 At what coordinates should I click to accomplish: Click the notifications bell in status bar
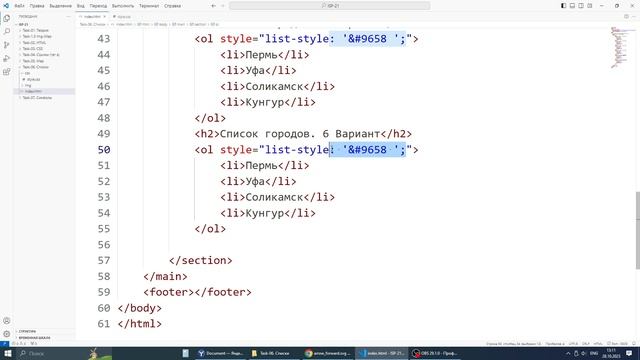point(634,344)
